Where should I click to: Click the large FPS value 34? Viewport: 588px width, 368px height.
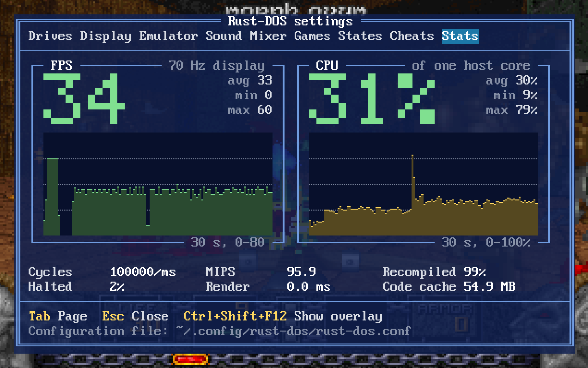click(85, 99)
